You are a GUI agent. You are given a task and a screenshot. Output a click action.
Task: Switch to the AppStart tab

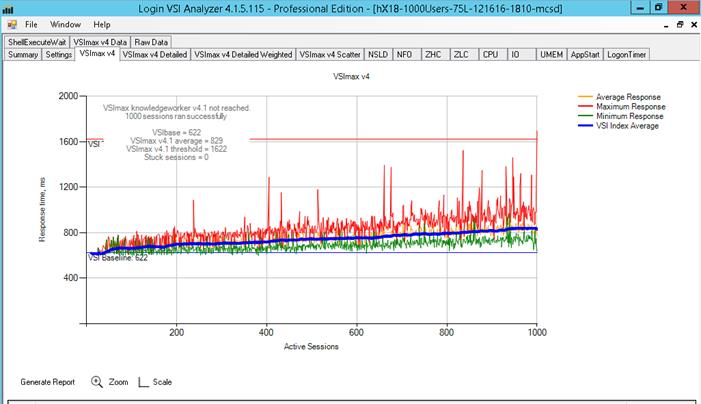click(x=585, y=55)
